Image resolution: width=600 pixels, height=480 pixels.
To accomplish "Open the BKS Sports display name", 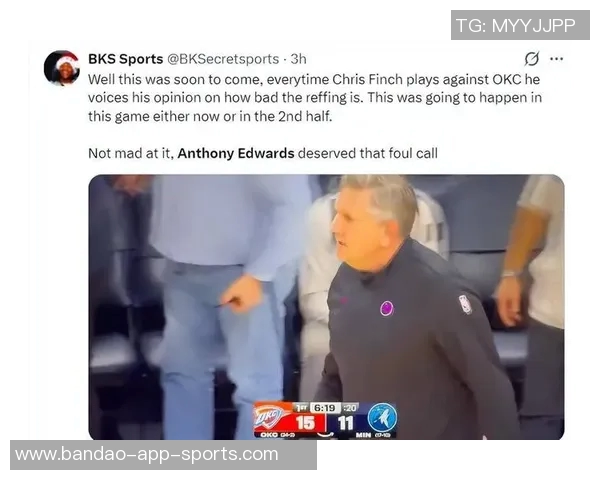I will pyautogui.click(x=126, y=59).
